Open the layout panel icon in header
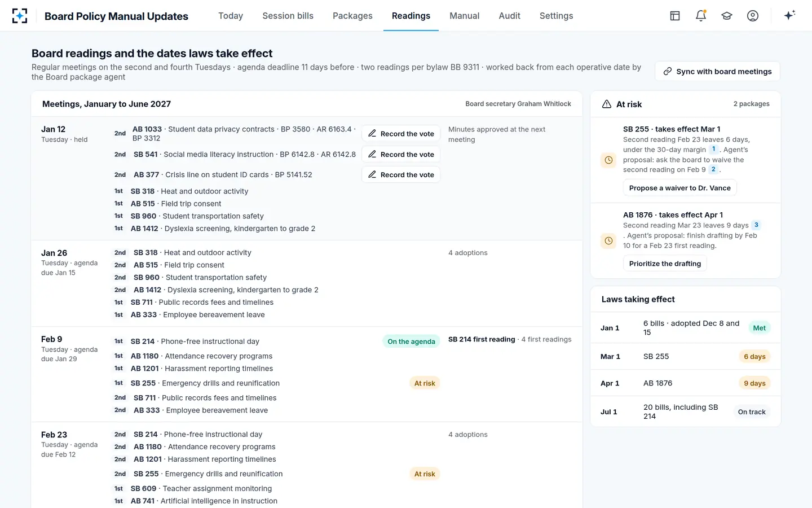Screen dimensions: 812x508 coord(675,16)
